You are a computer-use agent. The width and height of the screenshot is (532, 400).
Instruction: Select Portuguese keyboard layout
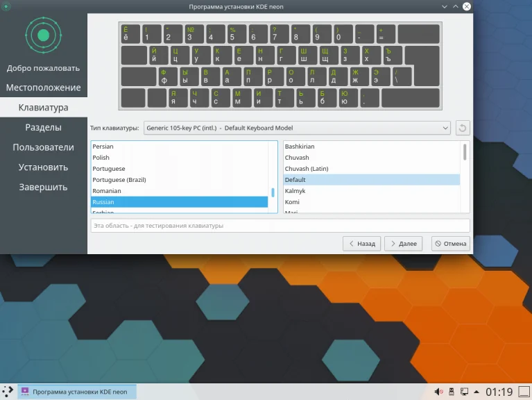[179, 169]
